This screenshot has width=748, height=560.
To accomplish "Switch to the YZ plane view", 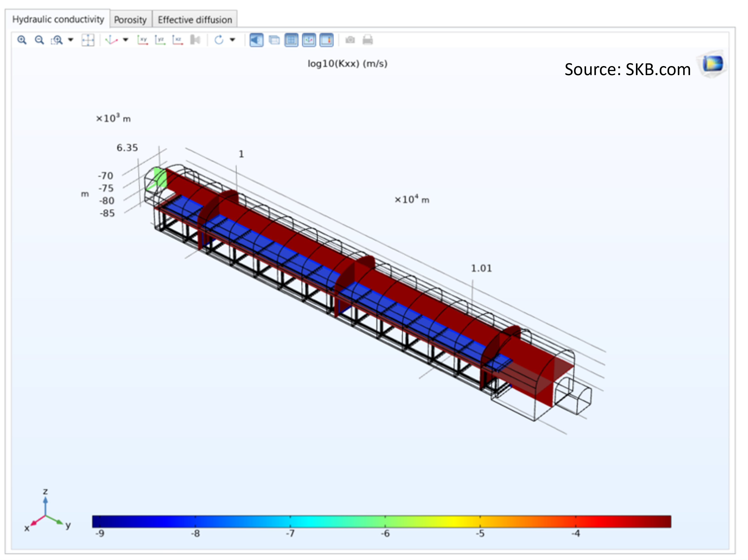I will [160, 40].
